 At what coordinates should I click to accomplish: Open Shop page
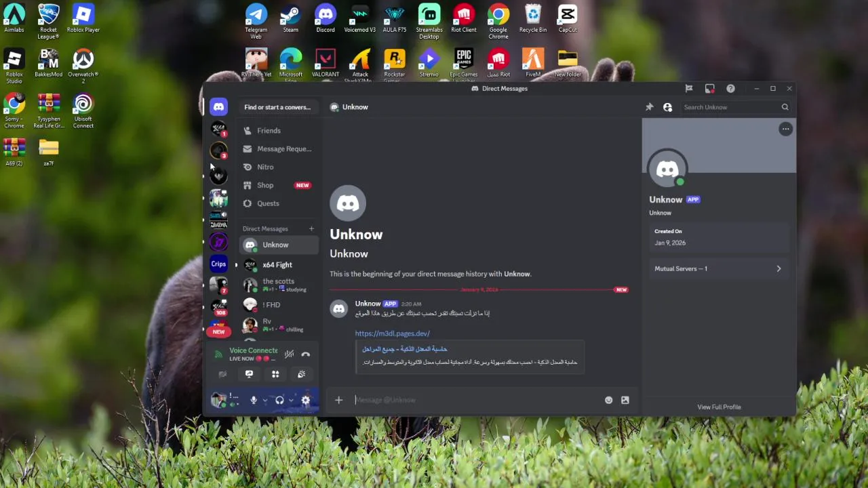coord(279,185)
